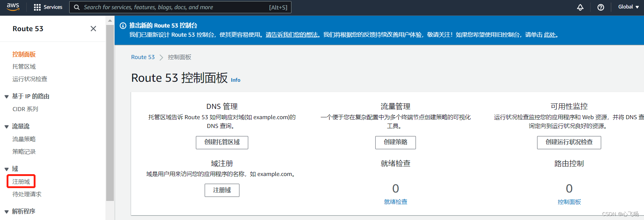This screenshot has height=220, width=644.
Task: Click the search magnifier icon
Action: tap(77, 7)
